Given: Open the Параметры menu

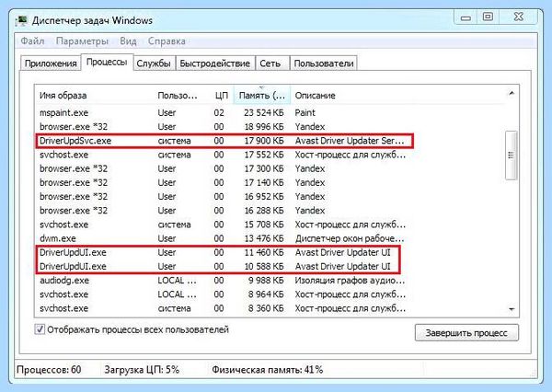Looking at the screenshot, I should point(82,40).
